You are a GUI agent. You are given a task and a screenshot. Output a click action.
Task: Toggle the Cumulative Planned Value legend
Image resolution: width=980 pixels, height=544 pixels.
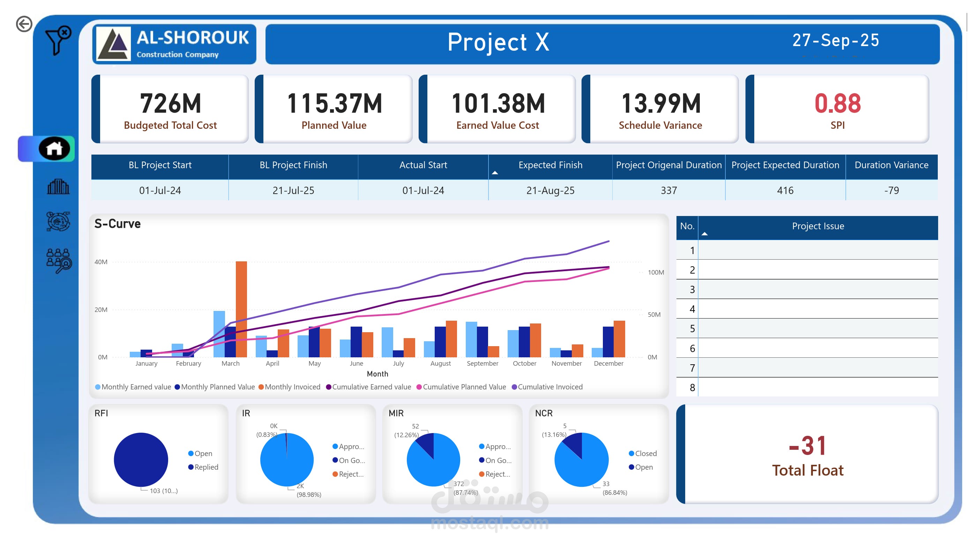(464, 387)
